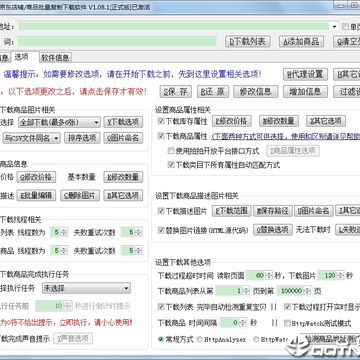Viewport: 360px width, 360px height.
Task: Click the 下载范围 button
Action: (232, 211)
